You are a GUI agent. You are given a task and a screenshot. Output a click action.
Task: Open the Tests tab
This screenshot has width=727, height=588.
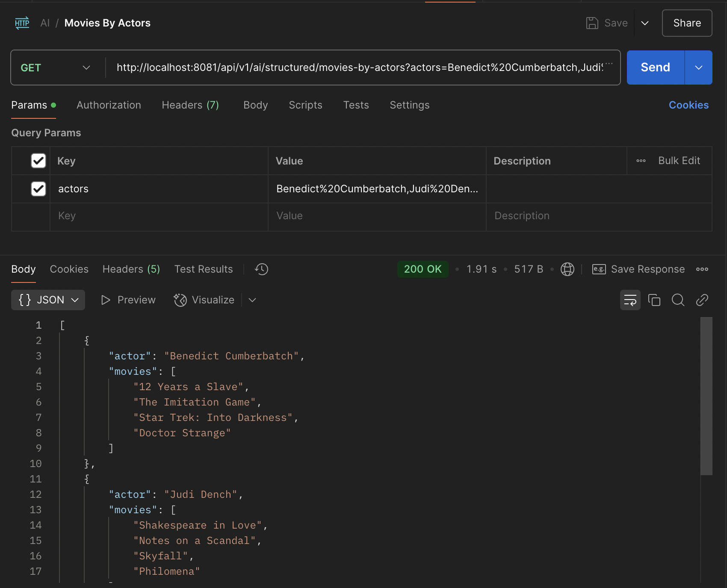356,105
